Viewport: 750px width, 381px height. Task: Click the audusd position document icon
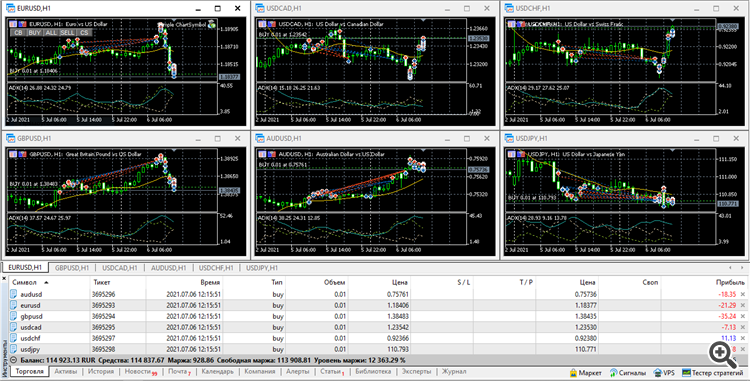pyautogui.click(x=14, y=294)
